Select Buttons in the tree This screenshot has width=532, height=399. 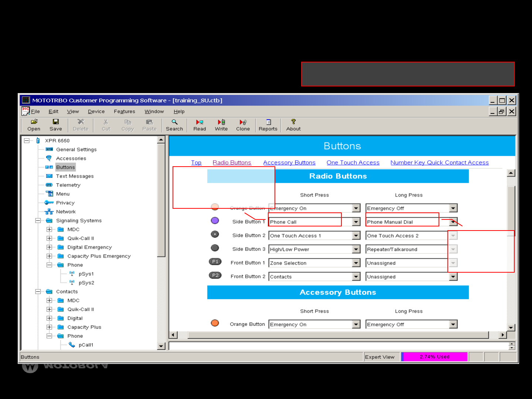pyautogui.click(x=65, y=167)
